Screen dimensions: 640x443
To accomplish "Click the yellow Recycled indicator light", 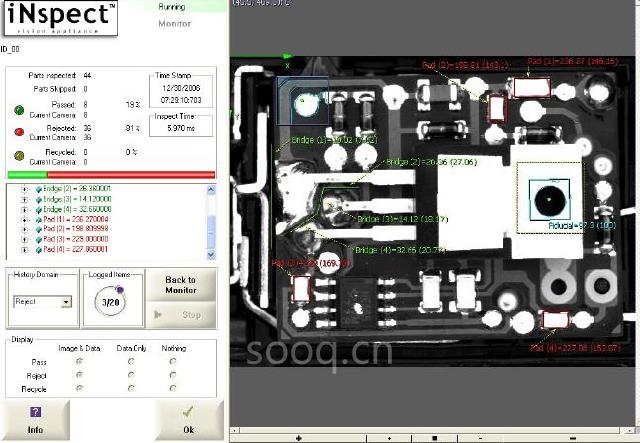I will click(19, 155).
